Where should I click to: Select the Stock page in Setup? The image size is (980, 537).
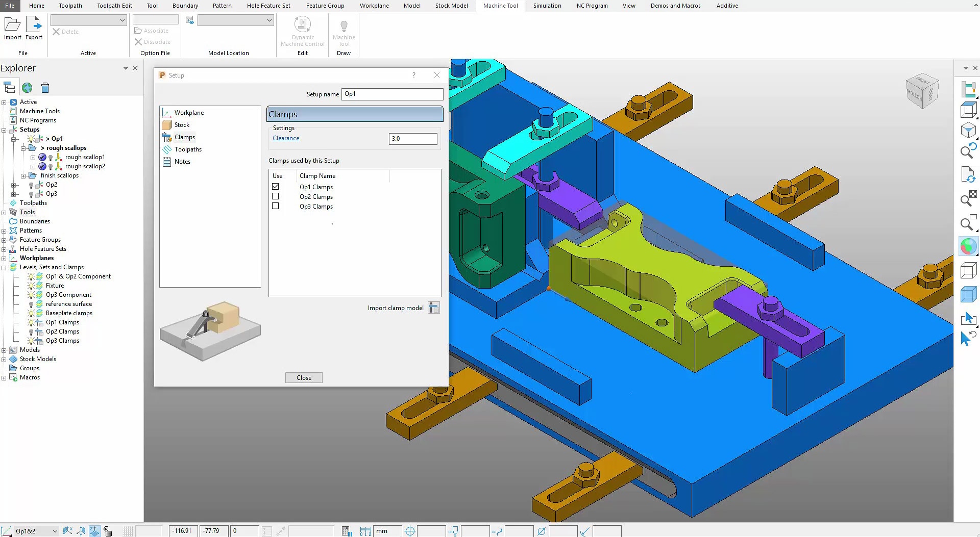tap(182, 125)
